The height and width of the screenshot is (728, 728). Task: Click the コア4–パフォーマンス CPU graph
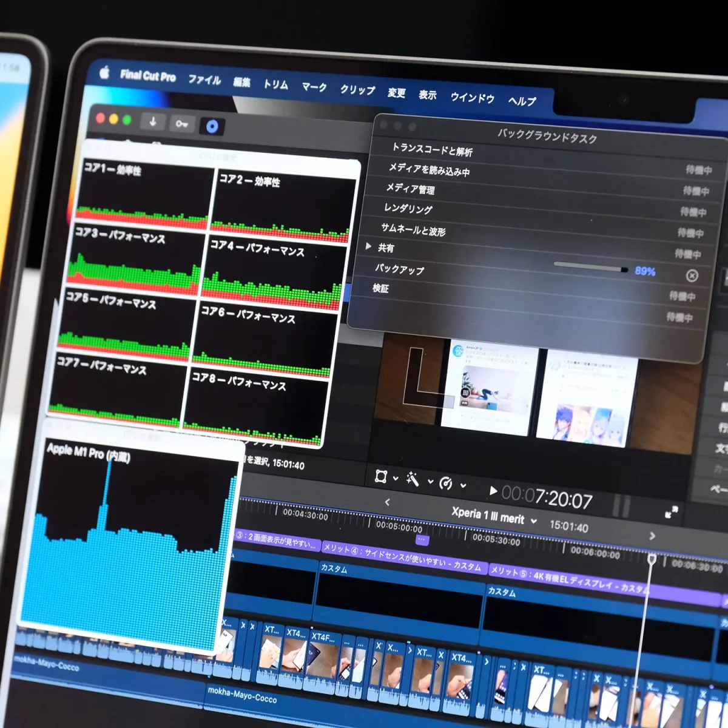(x=272, y=274)
